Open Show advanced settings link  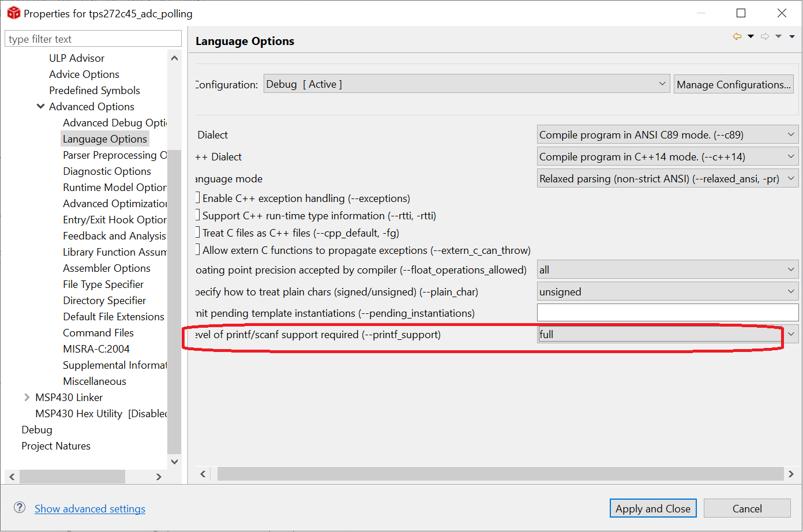coord(90,508)
